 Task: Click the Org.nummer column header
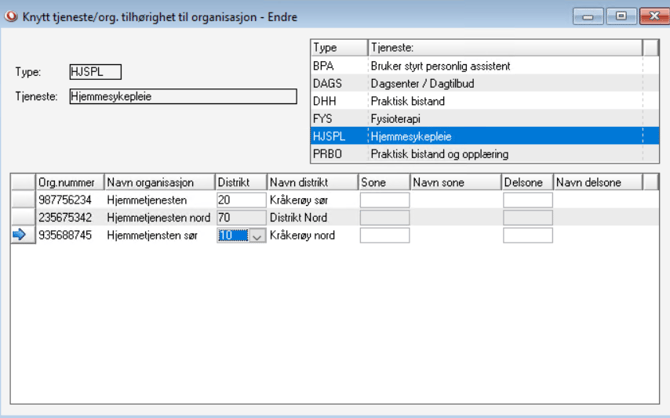point(68,182)
